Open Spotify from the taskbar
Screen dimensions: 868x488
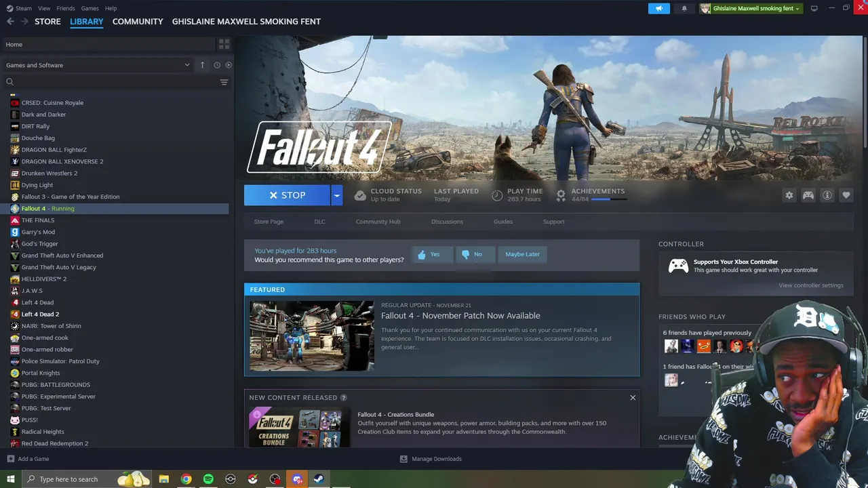pos(208,479)
